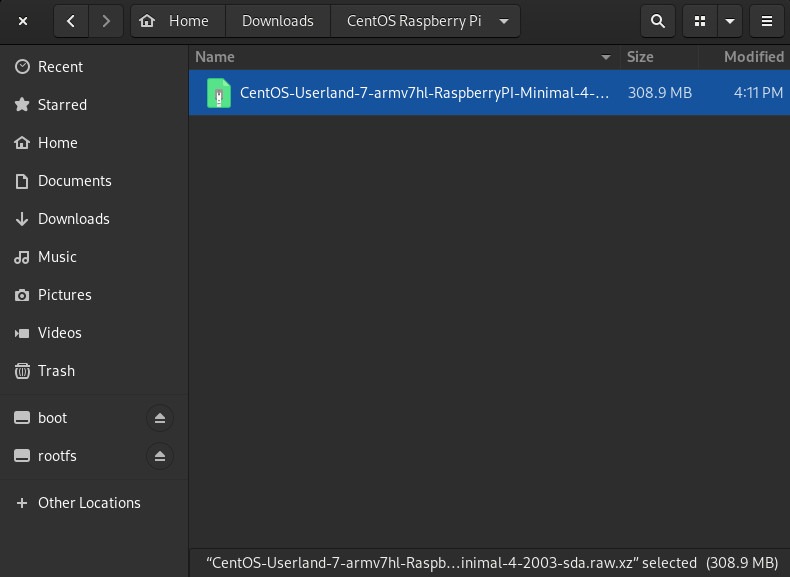
Task: Click the 4:11 PM modified time cell
Action: click(x=758, y=93)
